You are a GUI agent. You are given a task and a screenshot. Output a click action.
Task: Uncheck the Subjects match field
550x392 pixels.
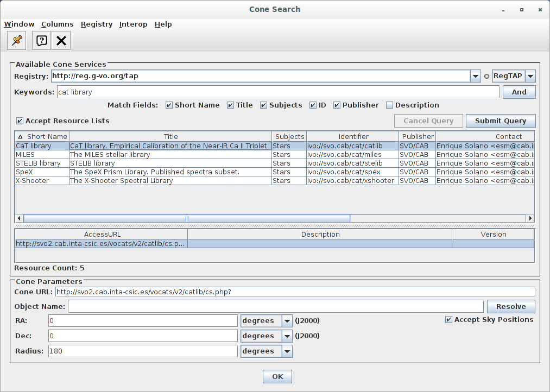click(263, 105)
